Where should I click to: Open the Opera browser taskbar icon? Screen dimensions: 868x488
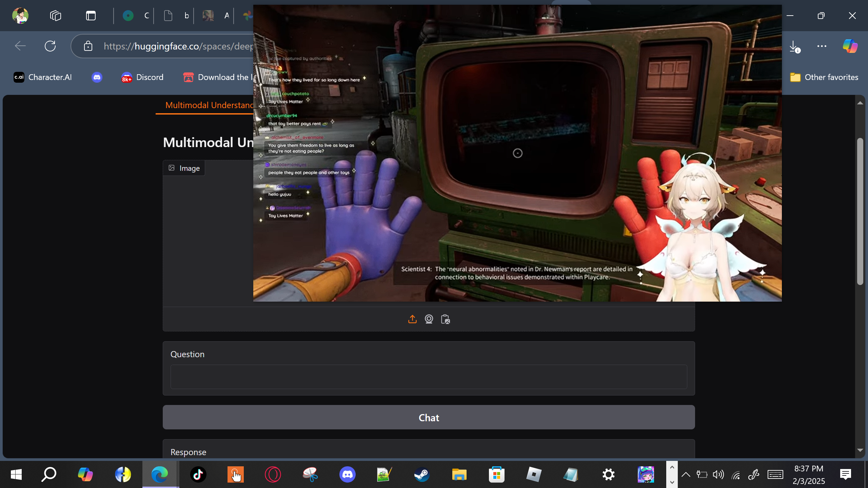(273, 474)
